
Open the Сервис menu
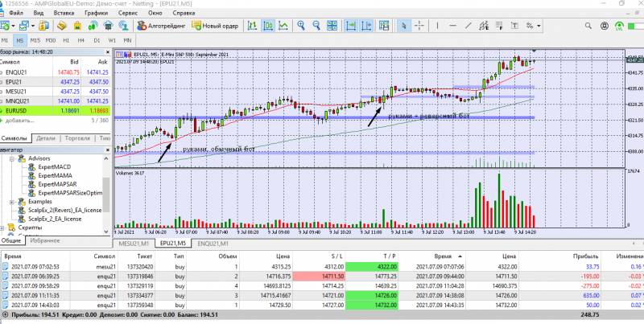pos(128,13)
